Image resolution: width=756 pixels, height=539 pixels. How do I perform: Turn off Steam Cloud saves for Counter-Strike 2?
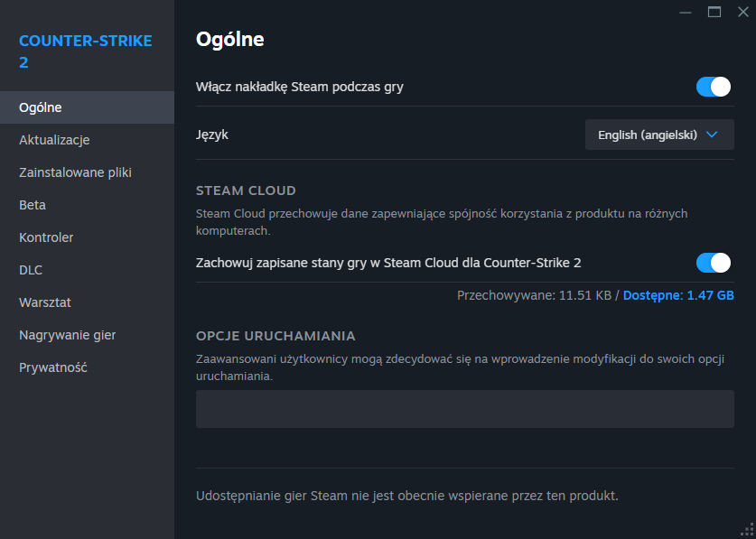(x=713, y=263)
